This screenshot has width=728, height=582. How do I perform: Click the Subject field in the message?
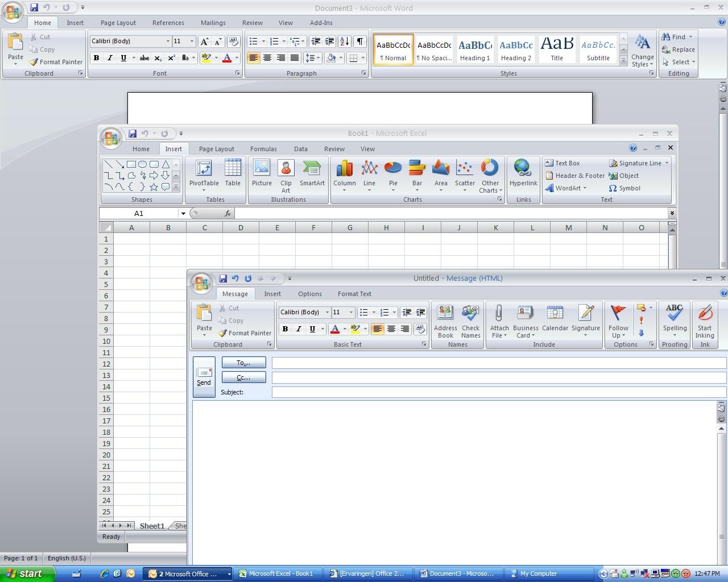(x=499, y=392)
